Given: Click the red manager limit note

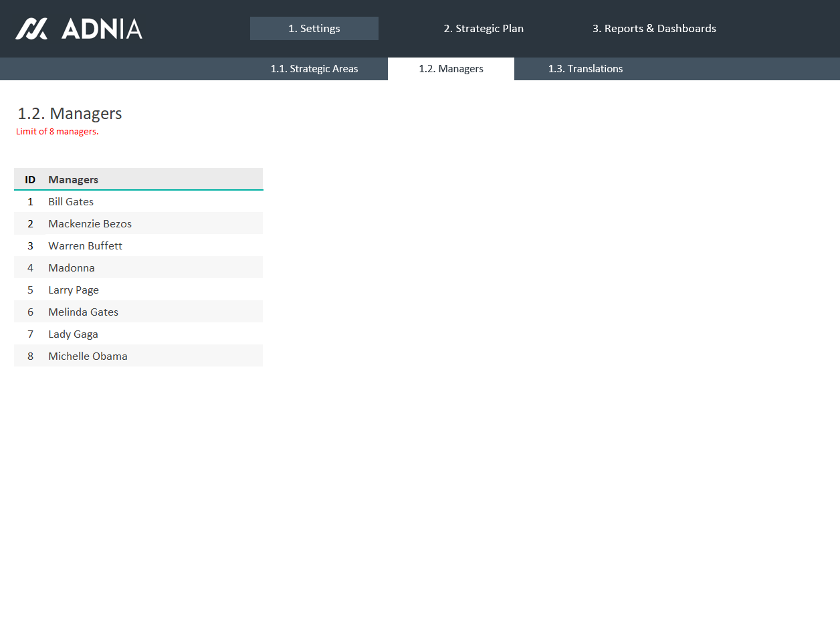Looking at the screenshot, I should (x=58, y=132).
